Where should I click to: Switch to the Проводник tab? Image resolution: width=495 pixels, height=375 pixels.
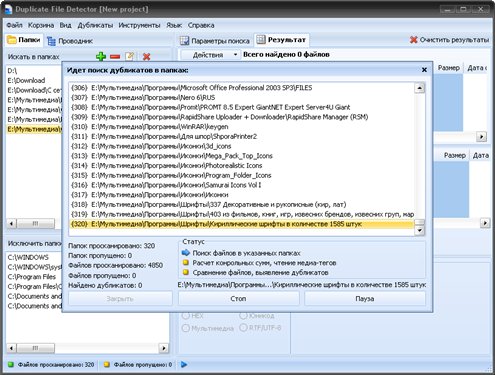[70, 41]
